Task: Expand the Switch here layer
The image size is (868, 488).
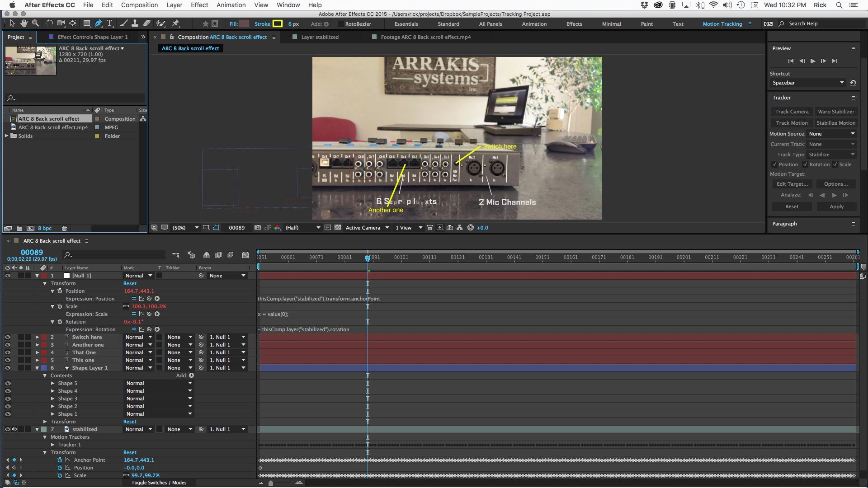Action: pyautogui.click(x=37, y=337)
